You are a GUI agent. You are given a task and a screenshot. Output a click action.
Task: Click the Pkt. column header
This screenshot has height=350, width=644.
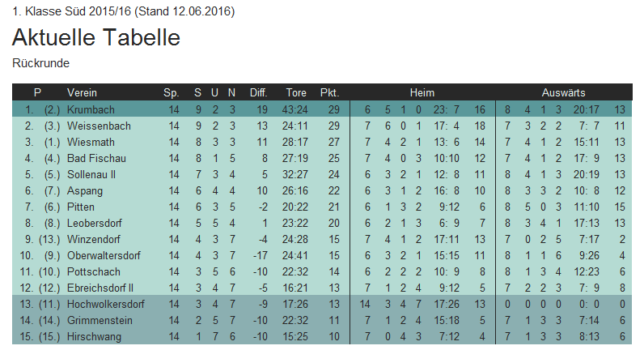(329, 92)
